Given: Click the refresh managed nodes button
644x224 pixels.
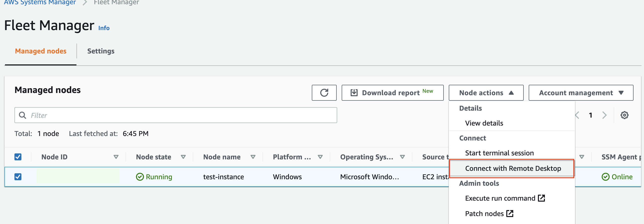Looking at the screenshot, I should point(324,93).
